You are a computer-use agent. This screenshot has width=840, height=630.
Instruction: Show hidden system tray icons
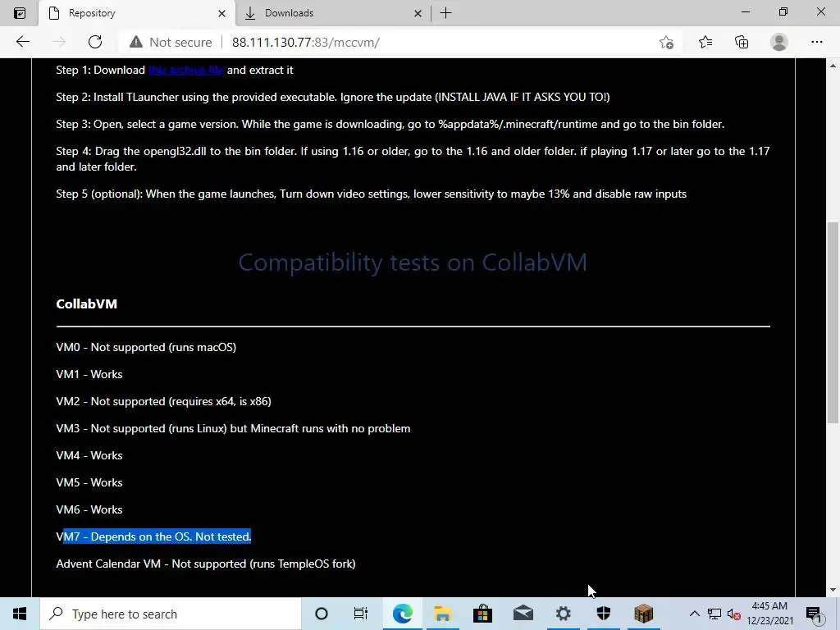[694, 614]
